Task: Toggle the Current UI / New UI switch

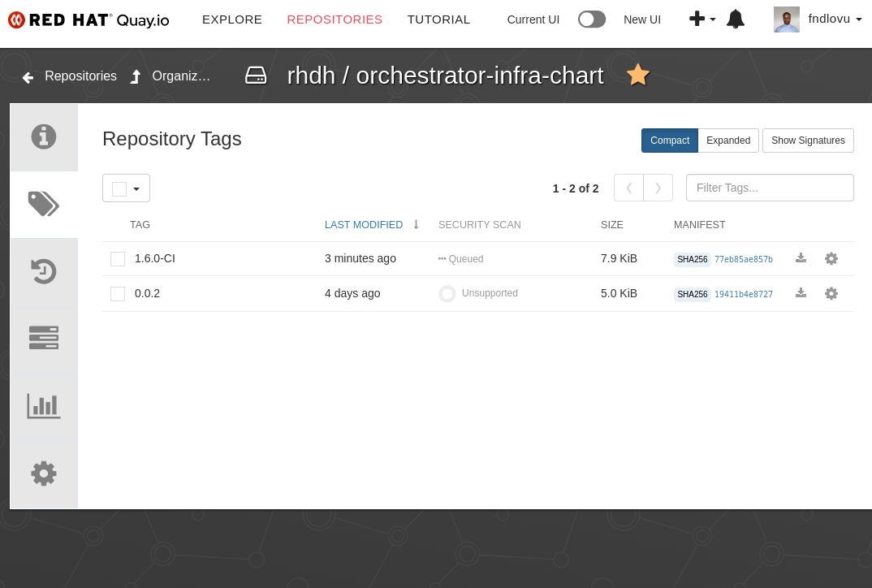Action: click(x=592, y=19)
